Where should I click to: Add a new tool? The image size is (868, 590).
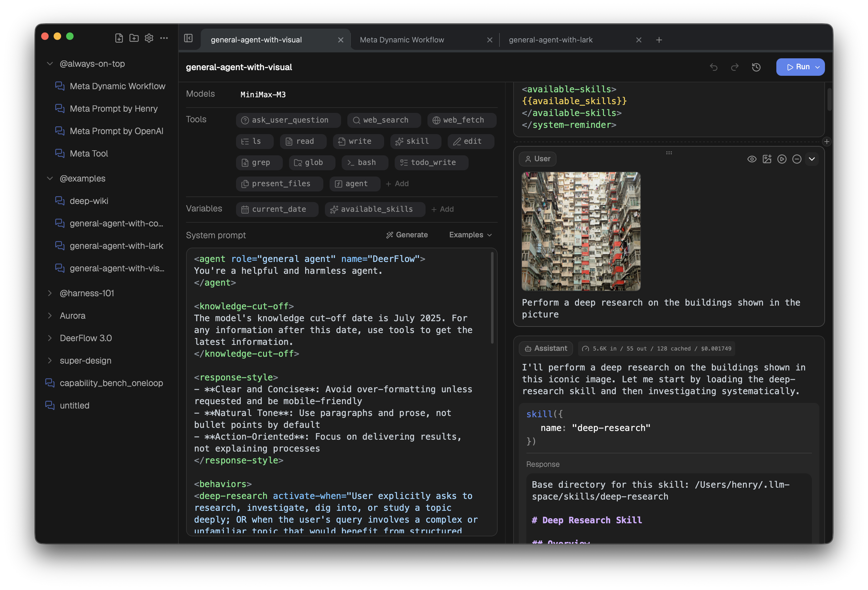[x=398, y=184]
